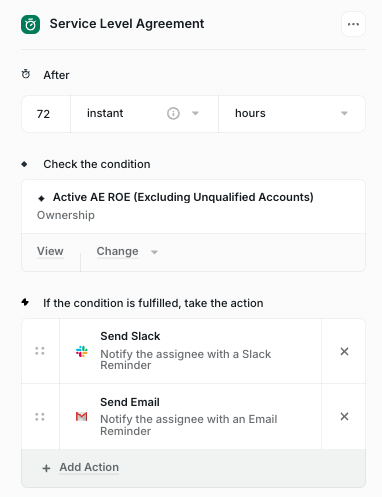
Task: Click the info icon next to instant
Action: click(173, 113)
